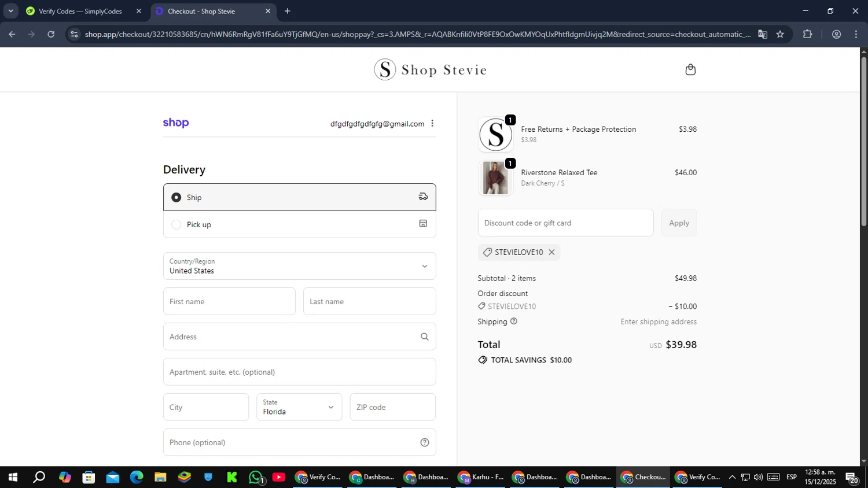Open the State dropdown showing Florida
The image size is (868, 488).
[299, 407]
